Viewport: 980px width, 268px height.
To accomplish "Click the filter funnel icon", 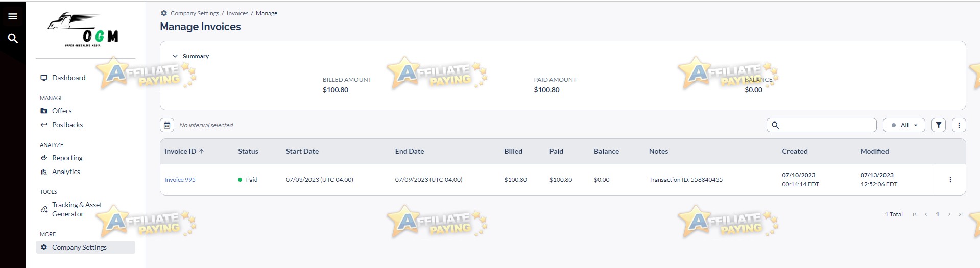I will [939, 125].
